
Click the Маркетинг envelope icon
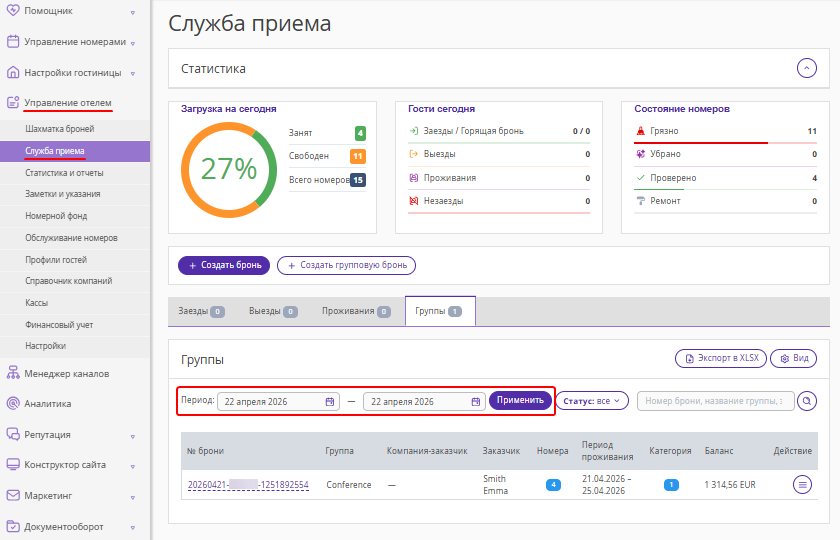point(13,496)
